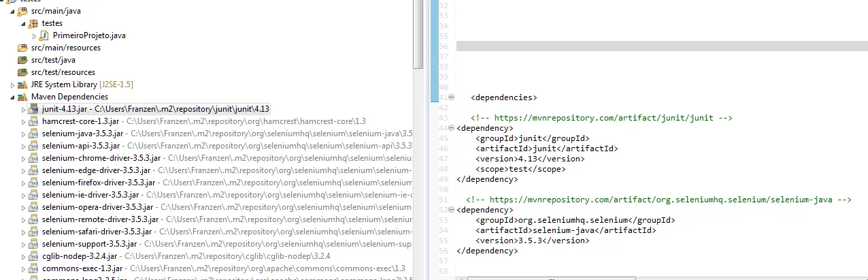Click the JRE System Library icon
This screenshot has width=868, height=280.
click(22, 84)
